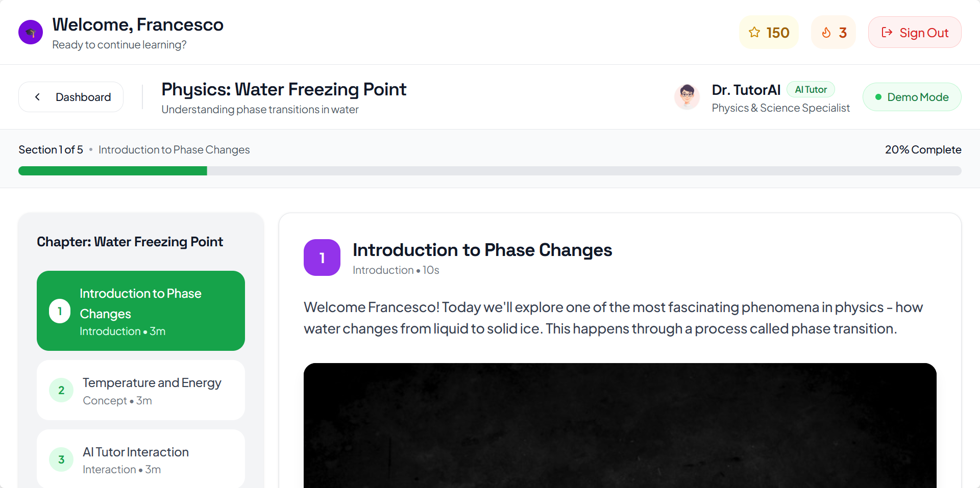Click the number 2 circle in chapter list
This screenshot has width=980, height=488.
pos(61,391)
